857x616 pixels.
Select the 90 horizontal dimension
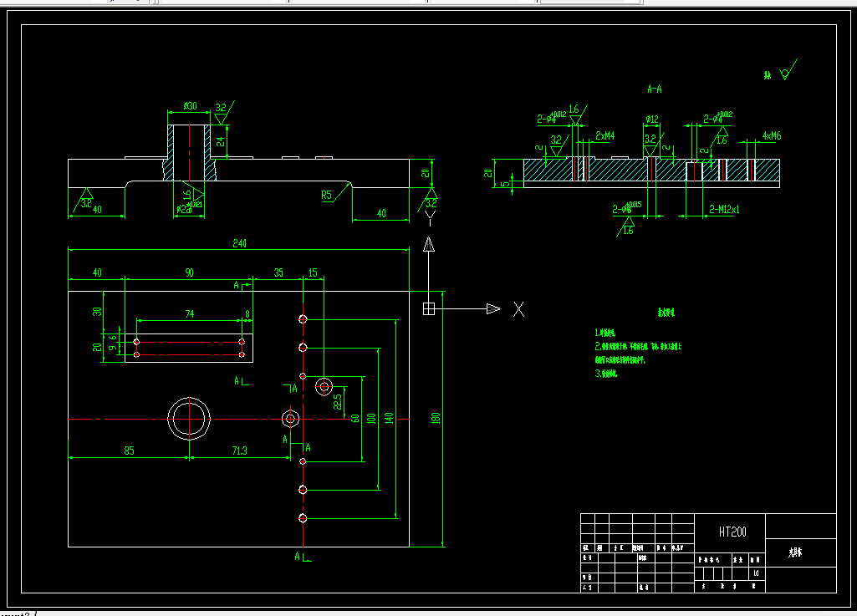tap(189, 272)
